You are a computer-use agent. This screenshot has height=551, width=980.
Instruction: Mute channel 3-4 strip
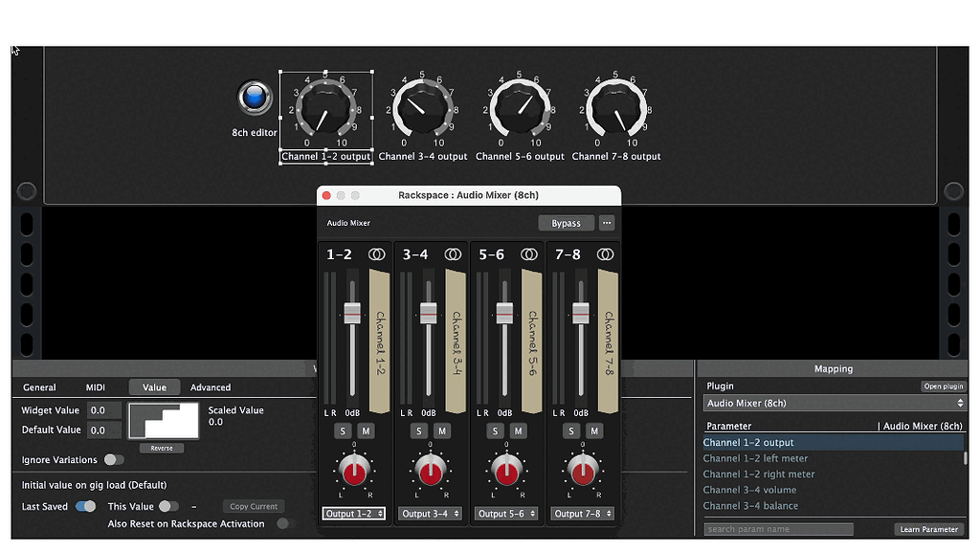pyautogui.click(x=441, y=430)
